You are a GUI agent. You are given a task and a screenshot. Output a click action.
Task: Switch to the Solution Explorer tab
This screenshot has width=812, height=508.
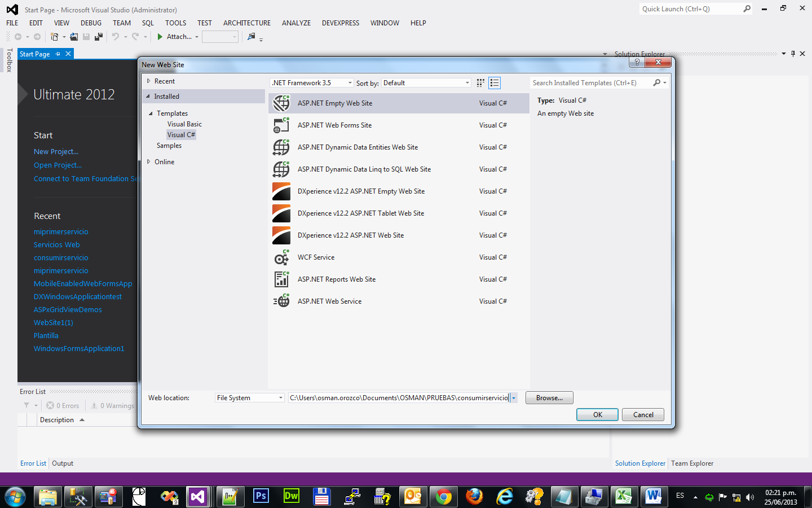[640, 463]
